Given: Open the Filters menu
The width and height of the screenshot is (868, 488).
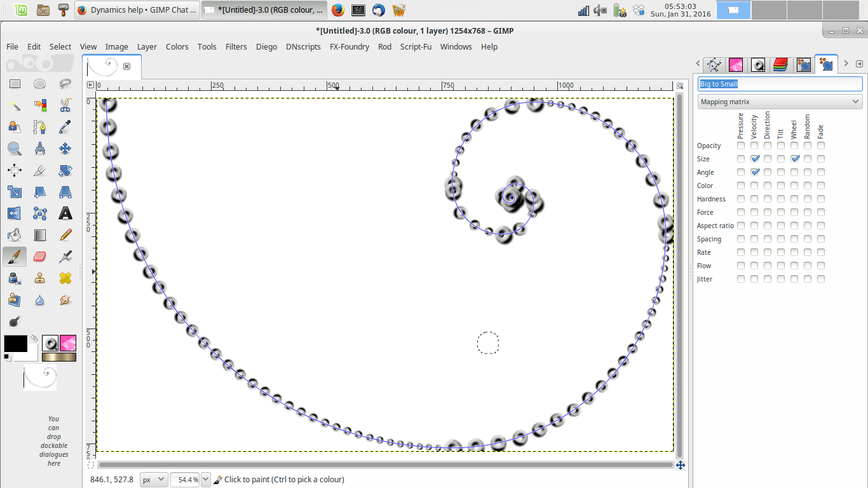Looking at the screenshot, I should (x=236, y=46).
